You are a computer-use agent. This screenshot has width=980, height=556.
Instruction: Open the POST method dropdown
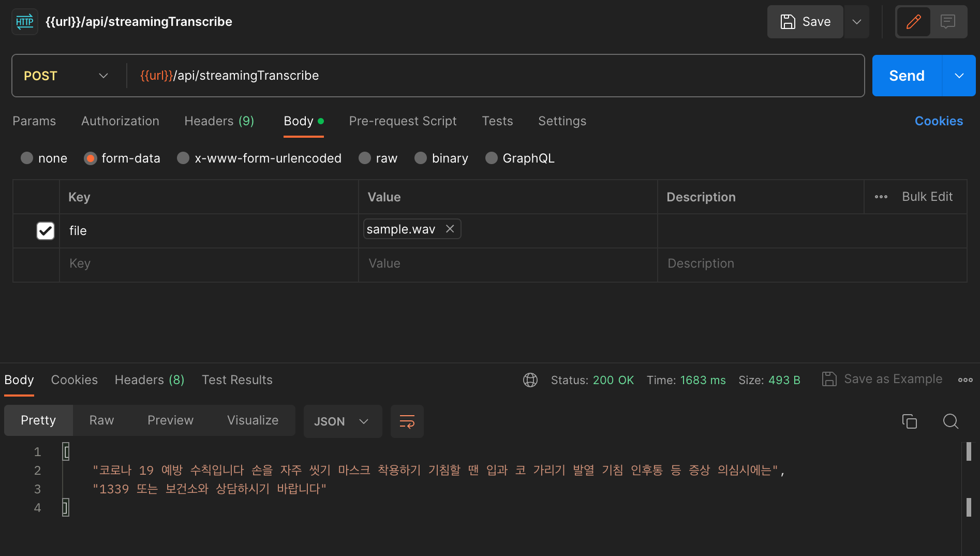pyautogui.click(x=66, y=76)
